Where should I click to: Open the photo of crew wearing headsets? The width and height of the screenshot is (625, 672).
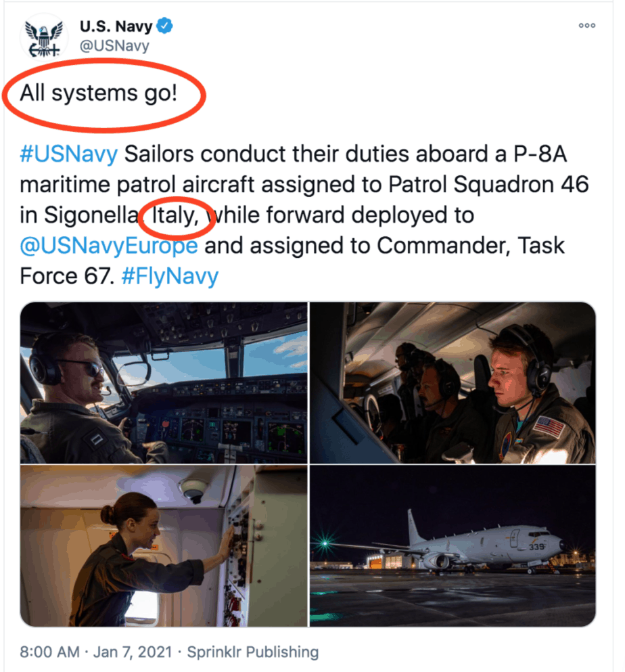point(453,382)
